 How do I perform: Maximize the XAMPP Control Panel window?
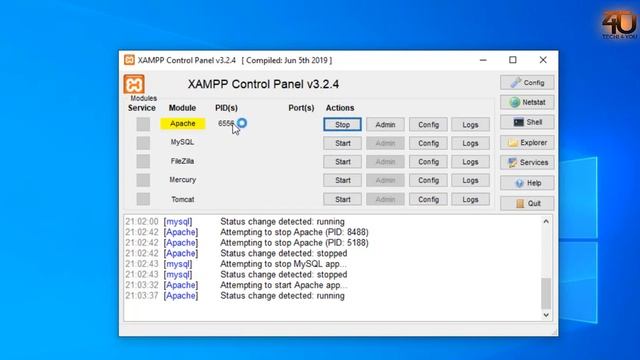pos(513,60)
